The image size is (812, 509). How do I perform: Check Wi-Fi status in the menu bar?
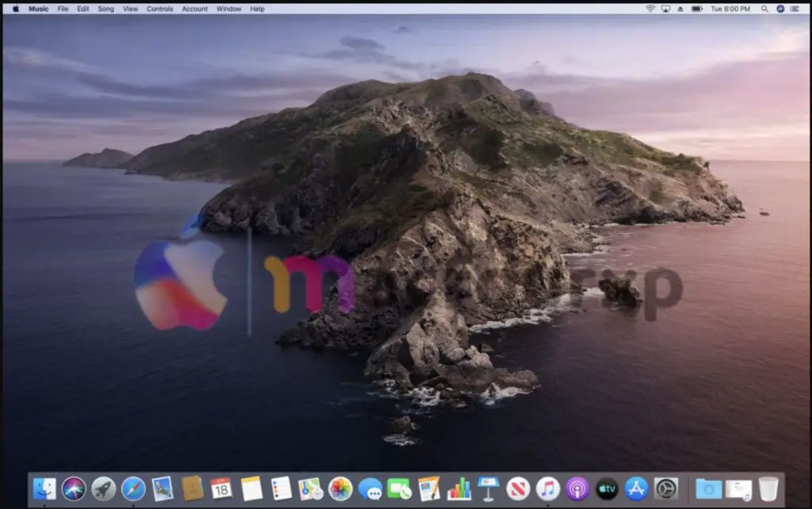click(x=649, y=9)
